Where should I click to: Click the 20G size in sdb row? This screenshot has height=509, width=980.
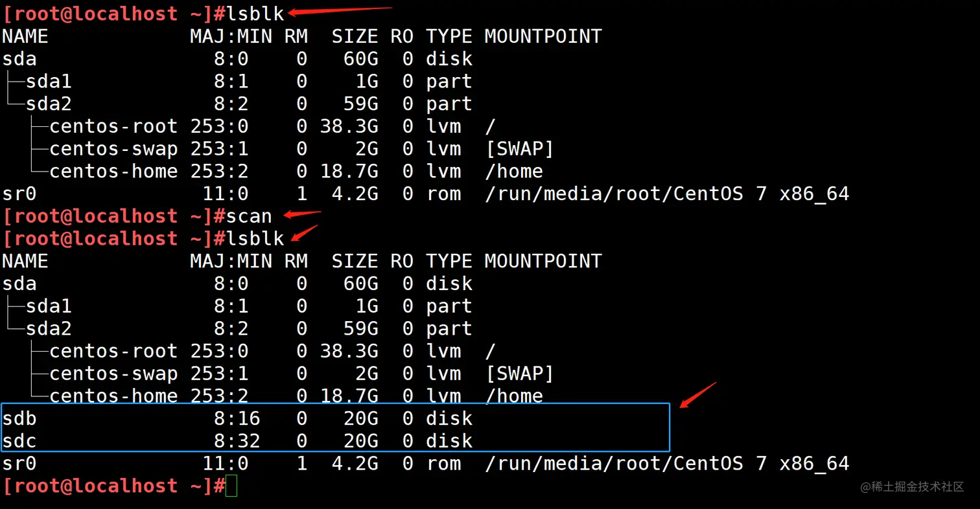(361, 418)
